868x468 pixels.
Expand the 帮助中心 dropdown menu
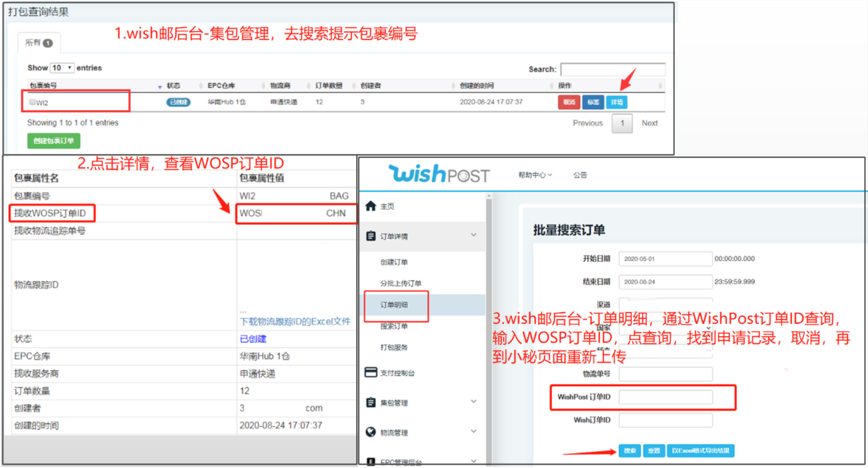535,175
